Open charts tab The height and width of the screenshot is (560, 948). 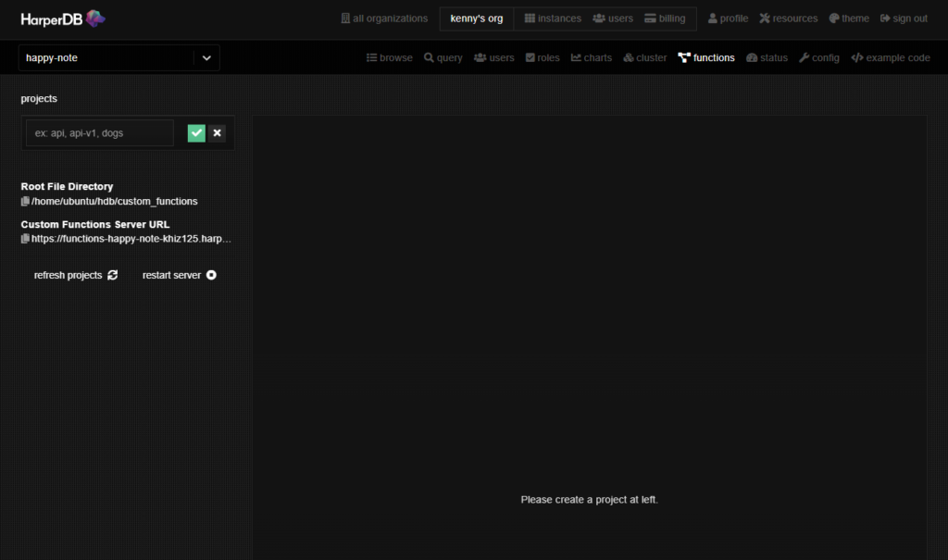coord(592,58)
